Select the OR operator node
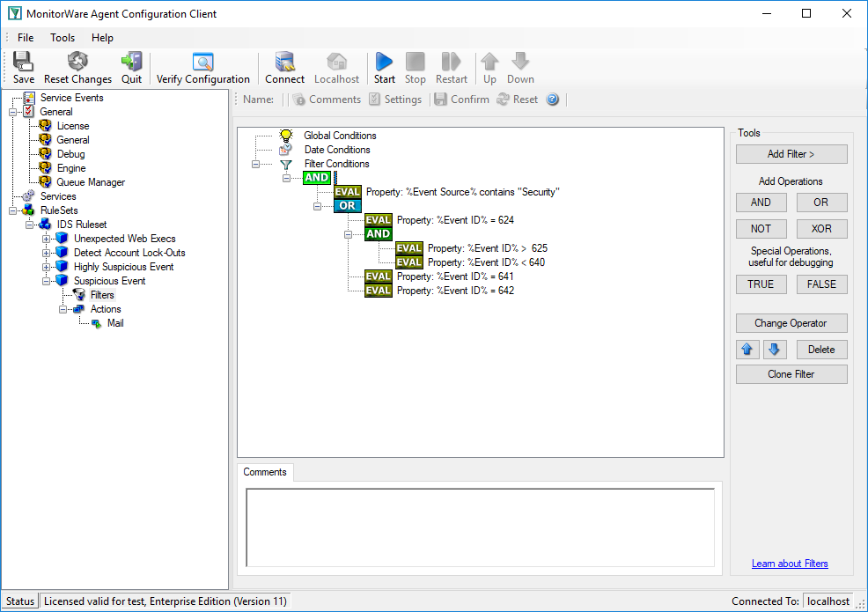 click(347, 206)
